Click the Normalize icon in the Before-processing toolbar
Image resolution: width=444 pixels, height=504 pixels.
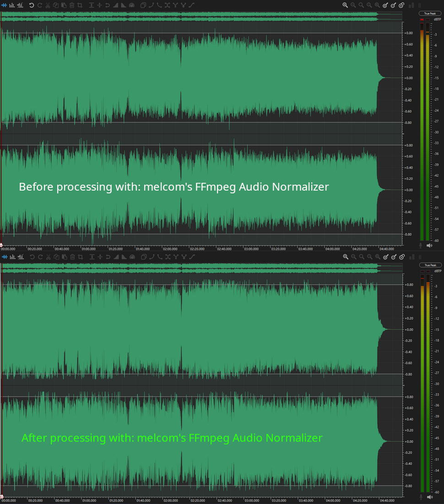pos(92,5)
